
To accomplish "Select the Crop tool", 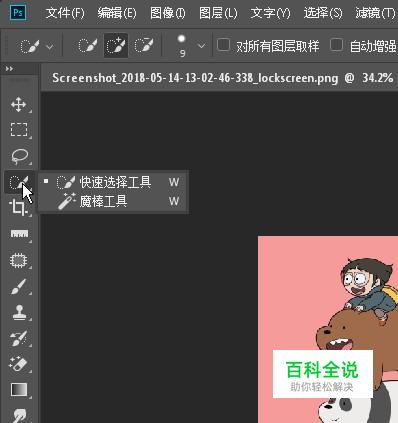I will tap(18, 208).
